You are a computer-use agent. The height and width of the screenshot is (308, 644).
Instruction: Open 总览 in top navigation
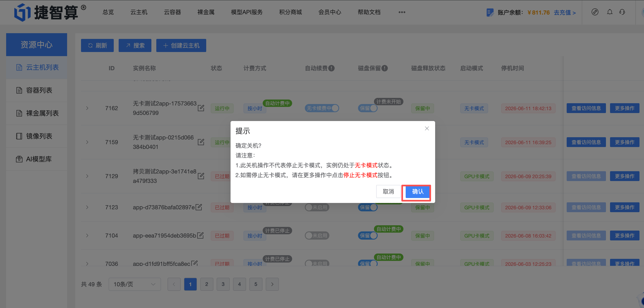point(108,12)
